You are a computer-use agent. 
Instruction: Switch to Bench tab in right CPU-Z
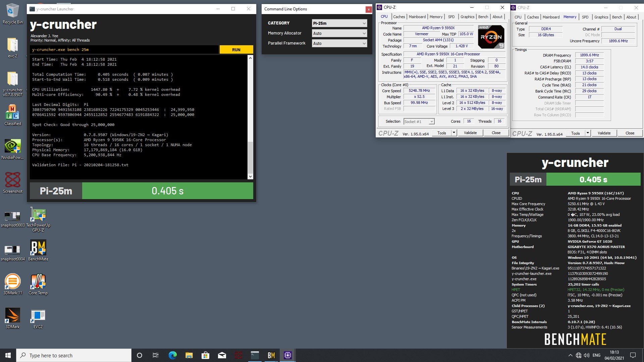point(617,17)
